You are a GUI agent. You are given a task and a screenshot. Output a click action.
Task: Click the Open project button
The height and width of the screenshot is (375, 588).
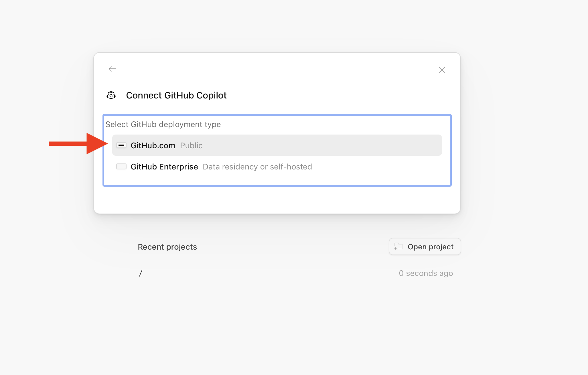(425, 246)
